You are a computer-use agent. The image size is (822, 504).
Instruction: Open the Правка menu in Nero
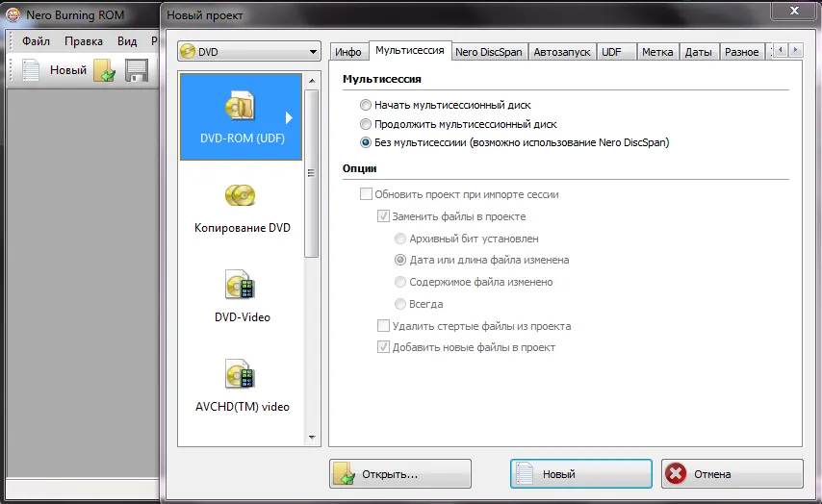[84, 40]
